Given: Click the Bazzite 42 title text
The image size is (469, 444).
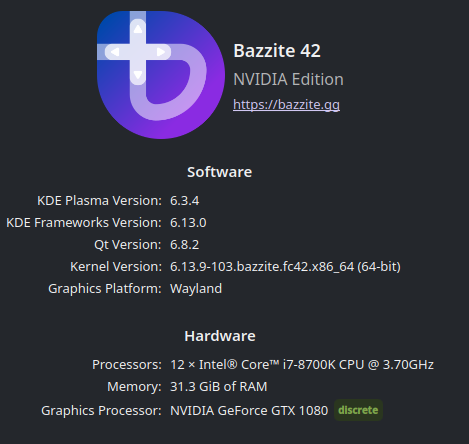Looking at the screenshot, I should [x=277, y=51].
